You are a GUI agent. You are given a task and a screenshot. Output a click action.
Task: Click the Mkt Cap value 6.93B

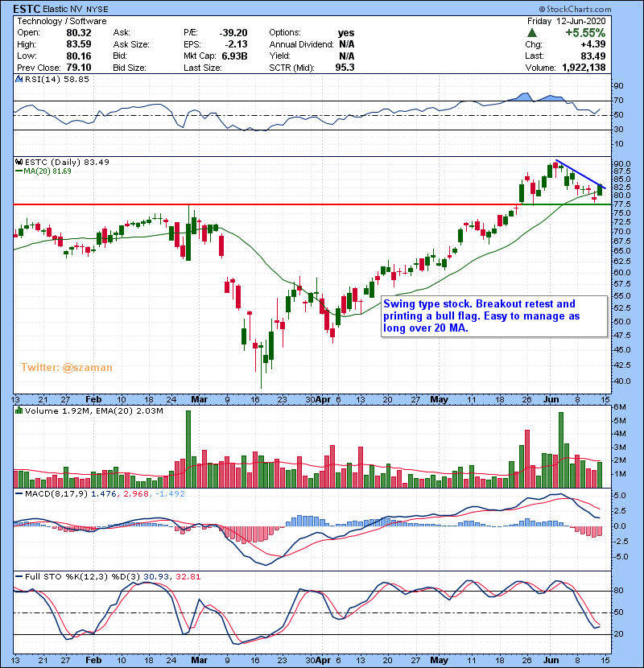[234, 56]
